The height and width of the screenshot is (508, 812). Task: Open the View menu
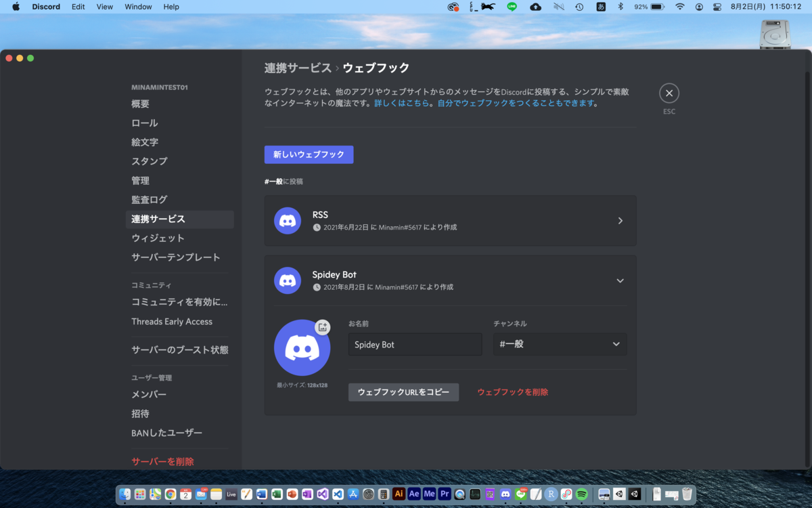(x=105, y=7)
